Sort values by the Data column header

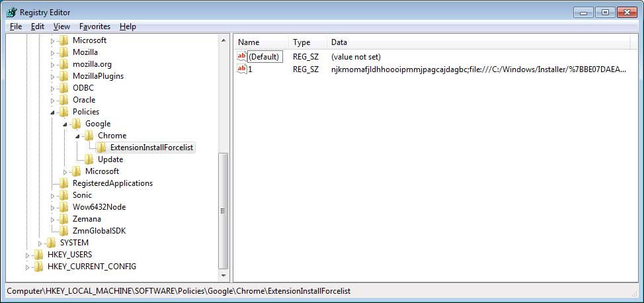[479, 42]
